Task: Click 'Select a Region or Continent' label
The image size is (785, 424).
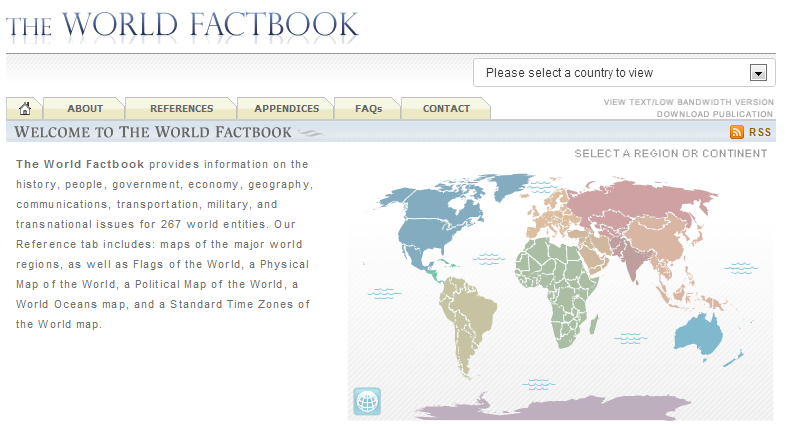Action: [x=671, y=154]
